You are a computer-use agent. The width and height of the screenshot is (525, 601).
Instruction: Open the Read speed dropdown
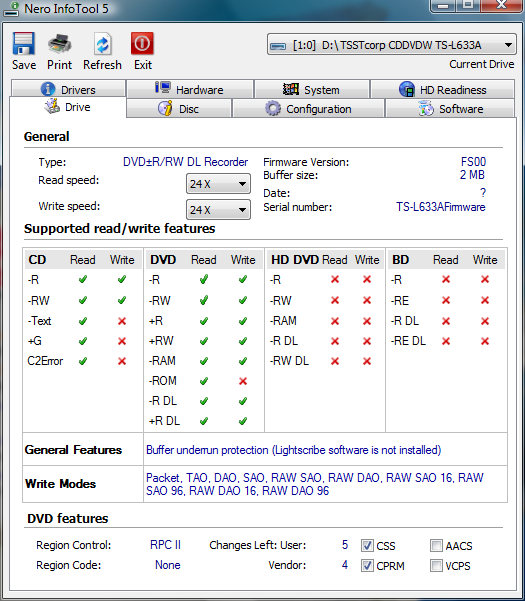(x=218, y=184)
